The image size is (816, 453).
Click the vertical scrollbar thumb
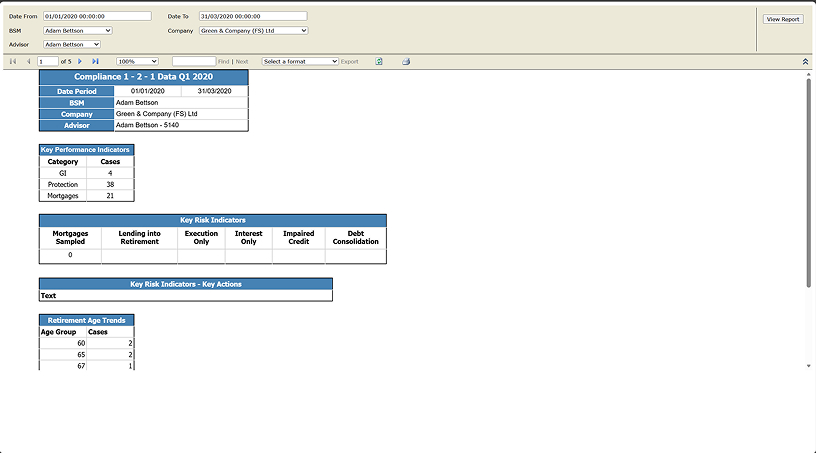(x=808, y=182)
